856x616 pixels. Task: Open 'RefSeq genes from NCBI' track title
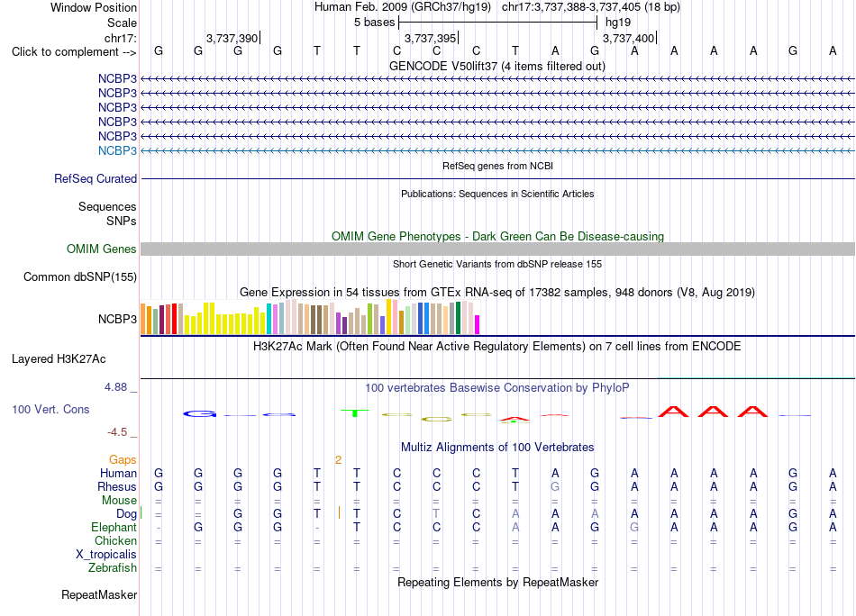497,166
